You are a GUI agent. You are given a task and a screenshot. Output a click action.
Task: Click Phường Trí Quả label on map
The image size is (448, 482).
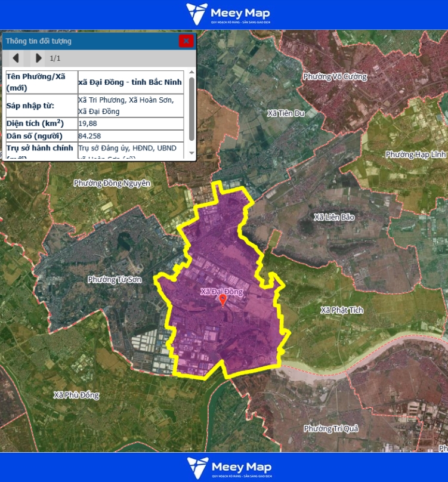click(x=330, y=428)
